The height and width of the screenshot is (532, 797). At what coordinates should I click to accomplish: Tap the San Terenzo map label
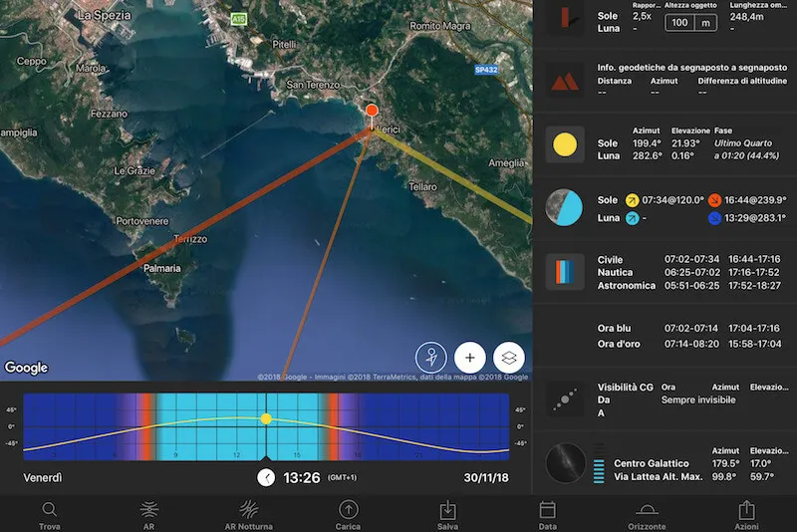pyautogui.click(x=313, y=85)
